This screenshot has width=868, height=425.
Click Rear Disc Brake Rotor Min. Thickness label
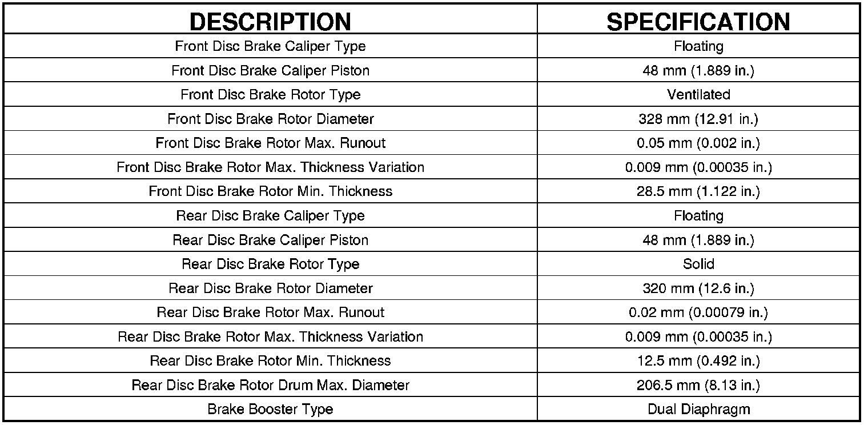coord(270,361)
